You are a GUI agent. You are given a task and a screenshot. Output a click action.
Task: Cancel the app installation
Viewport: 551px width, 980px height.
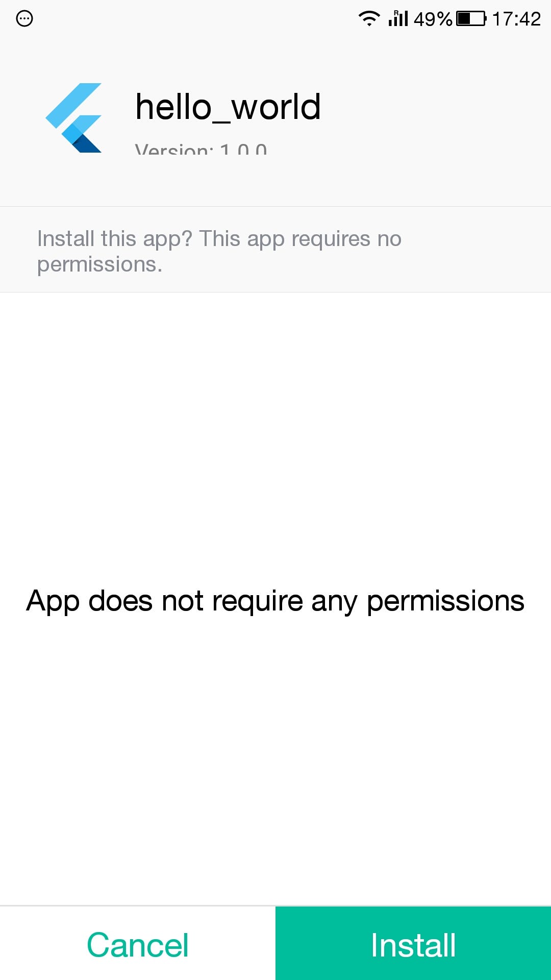pyautogui.click(x=138, y=943)
